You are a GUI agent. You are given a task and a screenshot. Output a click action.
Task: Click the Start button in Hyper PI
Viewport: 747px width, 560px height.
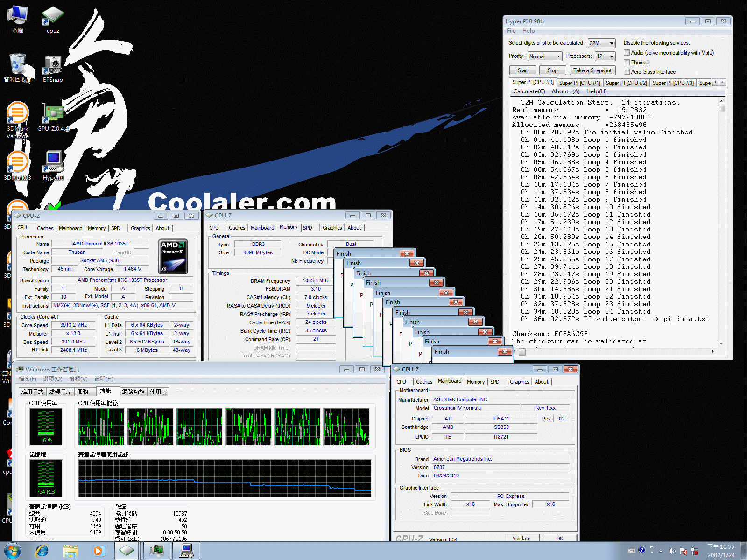click(x=522, y=70)
